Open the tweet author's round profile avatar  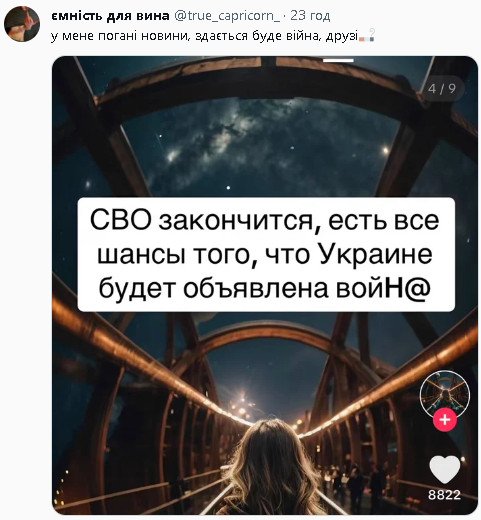click(x=22, y=24)
